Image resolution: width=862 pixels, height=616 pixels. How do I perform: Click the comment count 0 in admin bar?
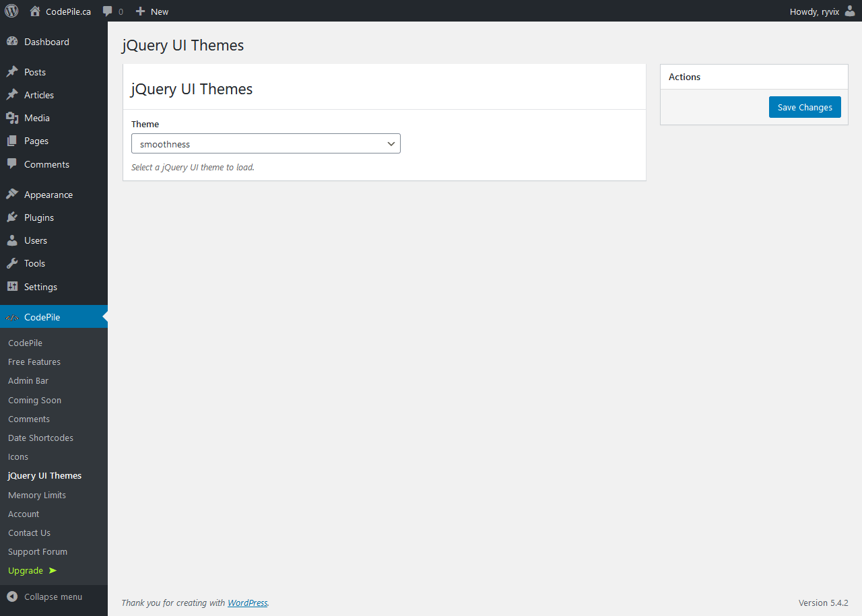point(121,11)
